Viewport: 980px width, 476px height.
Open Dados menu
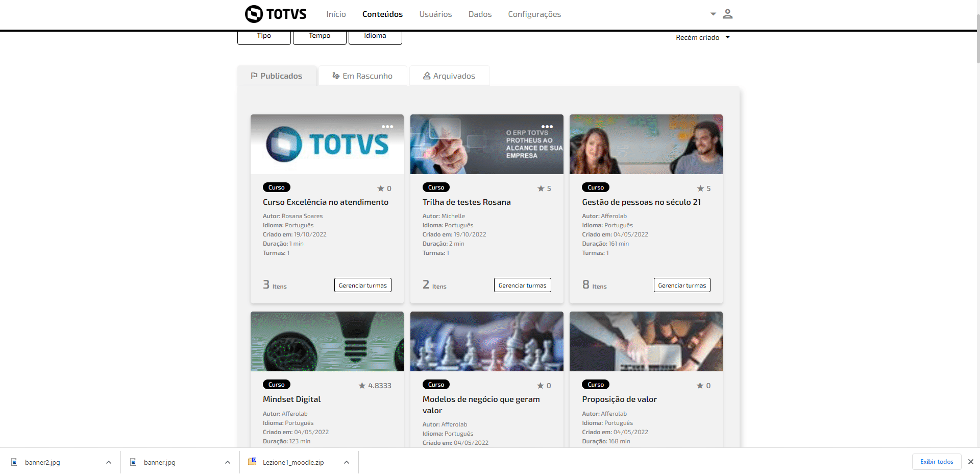pyautogui.click(x=480, y=14)
